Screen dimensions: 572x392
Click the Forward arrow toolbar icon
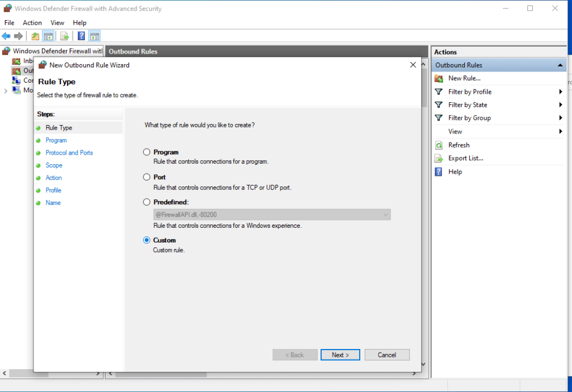(18, 36)
